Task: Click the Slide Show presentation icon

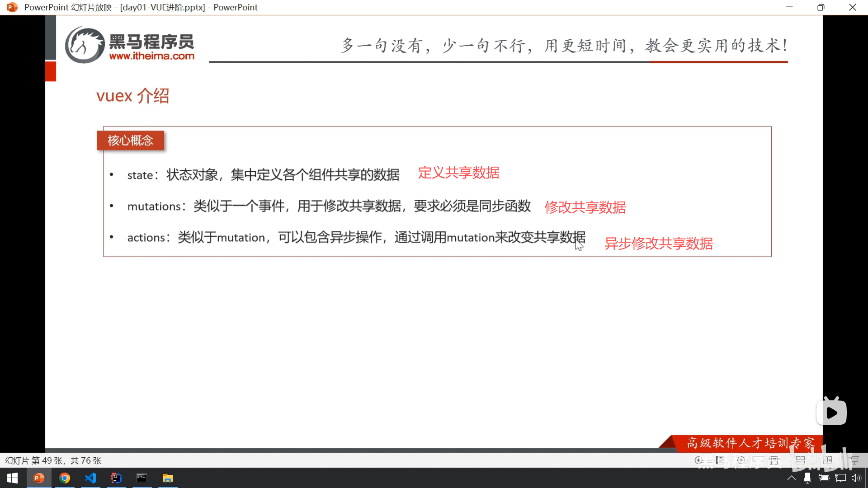Action: (x=854, y=460)
